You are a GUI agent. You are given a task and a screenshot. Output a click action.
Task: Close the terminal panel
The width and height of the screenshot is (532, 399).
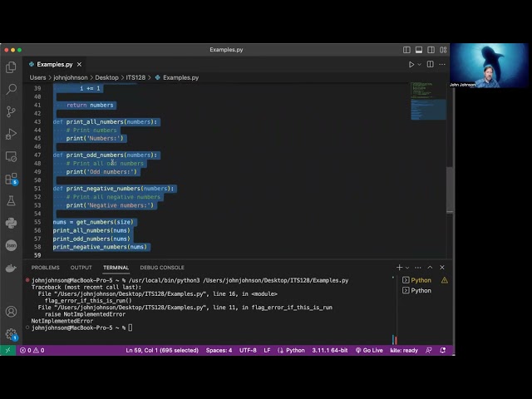tap(442, 268)
